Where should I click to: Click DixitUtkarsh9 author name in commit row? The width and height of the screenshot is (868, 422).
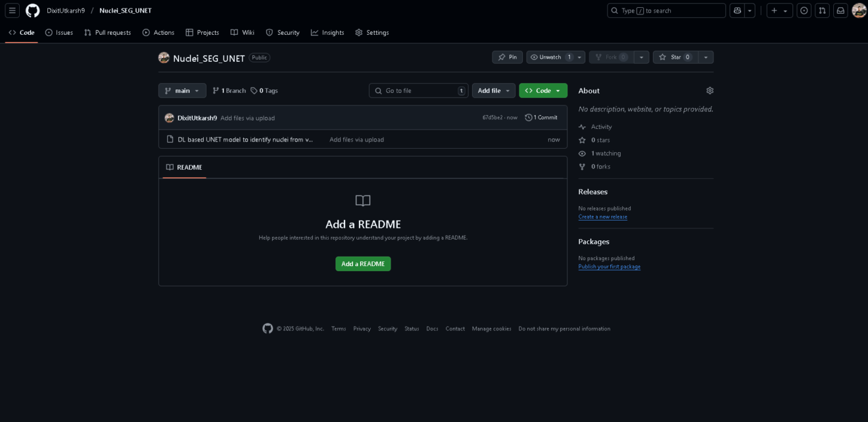click(197, 118)
